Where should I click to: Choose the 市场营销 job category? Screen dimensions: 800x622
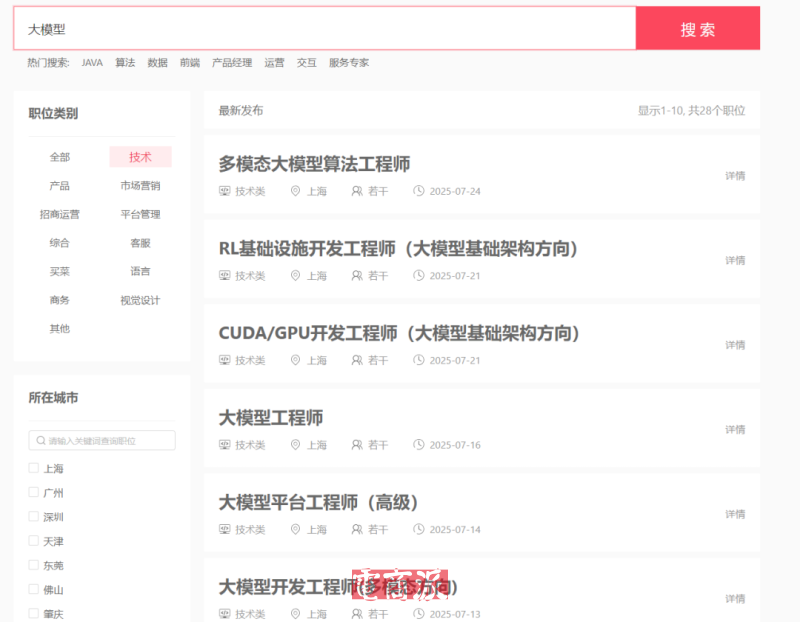pos(140,186)
